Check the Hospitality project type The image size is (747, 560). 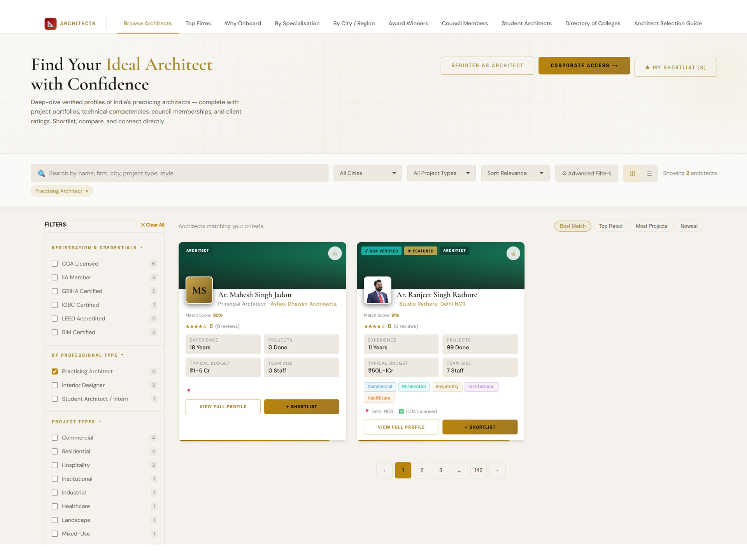55,465
